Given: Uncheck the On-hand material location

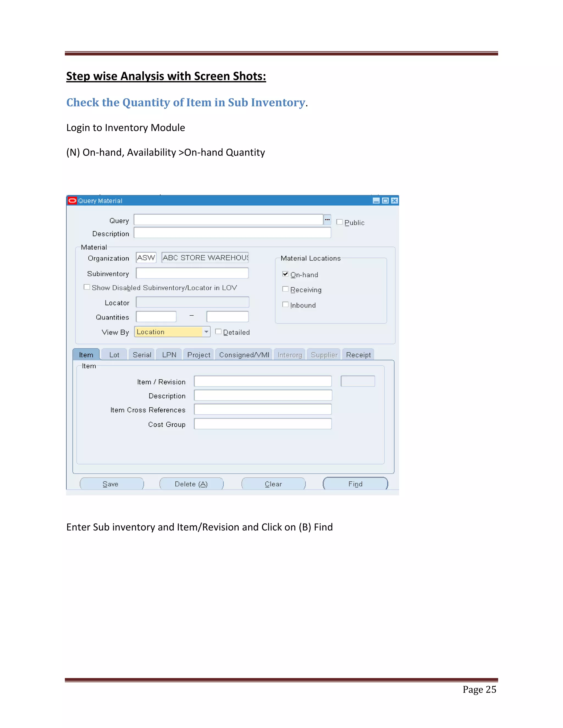Looking at the screenshot, I should click(x=285, y=274).
